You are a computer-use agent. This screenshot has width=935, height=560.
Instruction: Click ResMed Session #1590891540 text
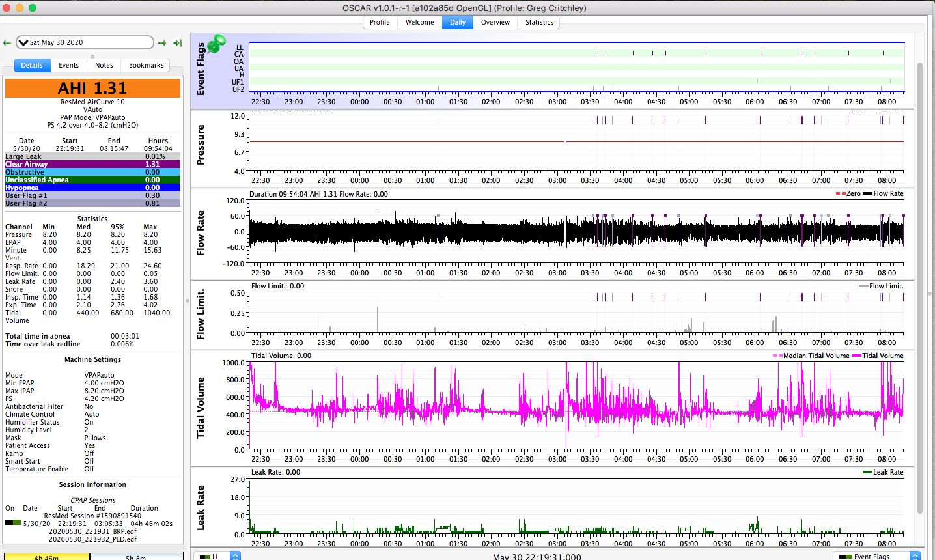pos(92,516)
